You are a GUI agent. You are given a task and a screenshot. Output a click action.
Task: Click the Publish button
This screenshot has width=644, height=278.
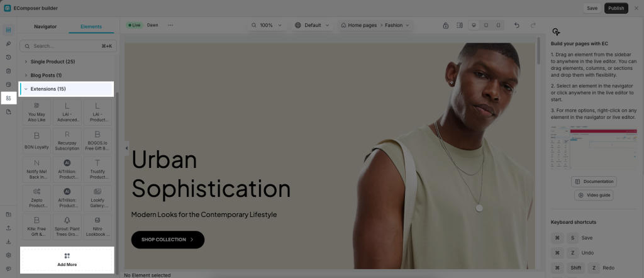(616, 8)
